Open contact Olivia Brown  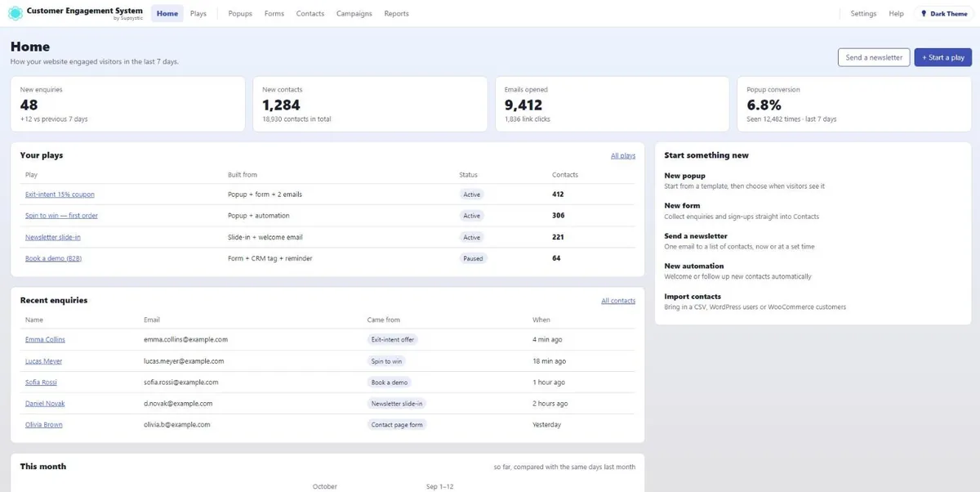[44, 424]
